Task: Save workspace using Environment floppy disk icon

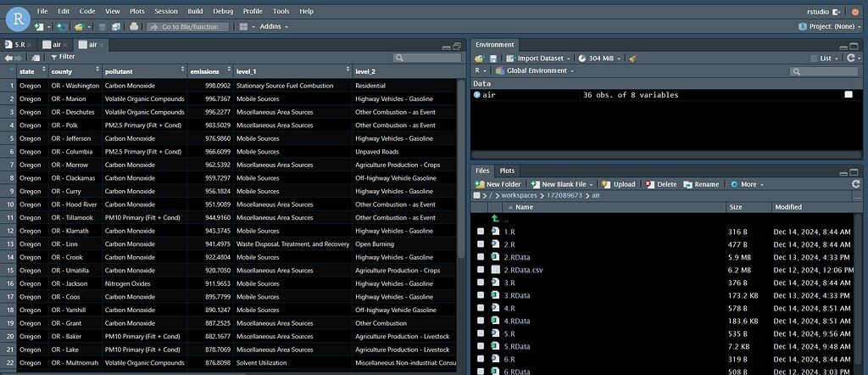Action: 492,59
